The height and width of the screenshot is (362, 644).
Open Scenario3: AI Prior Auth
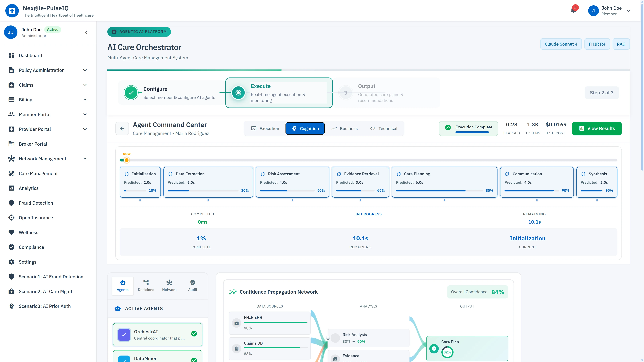click(x=45, y=306)
